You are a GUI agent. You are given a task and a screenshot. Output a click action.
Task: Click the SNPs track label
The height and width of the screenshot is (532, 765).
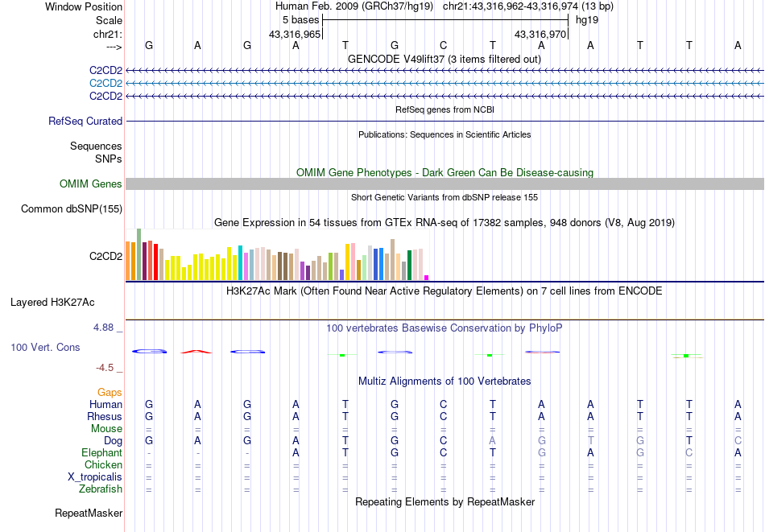click(109, 159)
